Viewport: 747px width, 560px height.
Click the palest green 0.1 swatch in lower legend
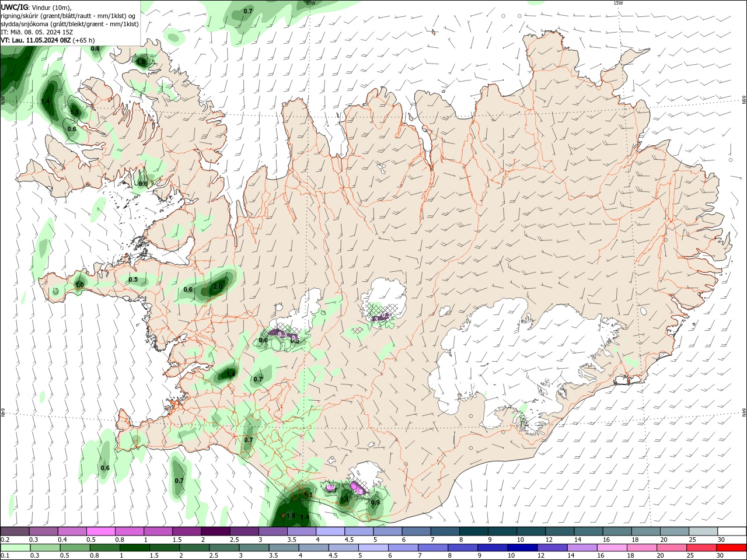click(x=16, y=548)
